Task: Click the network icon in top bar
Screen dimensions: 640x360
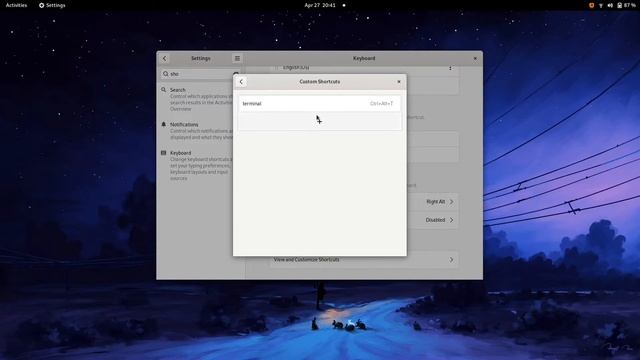Action: tap(601, 5)
